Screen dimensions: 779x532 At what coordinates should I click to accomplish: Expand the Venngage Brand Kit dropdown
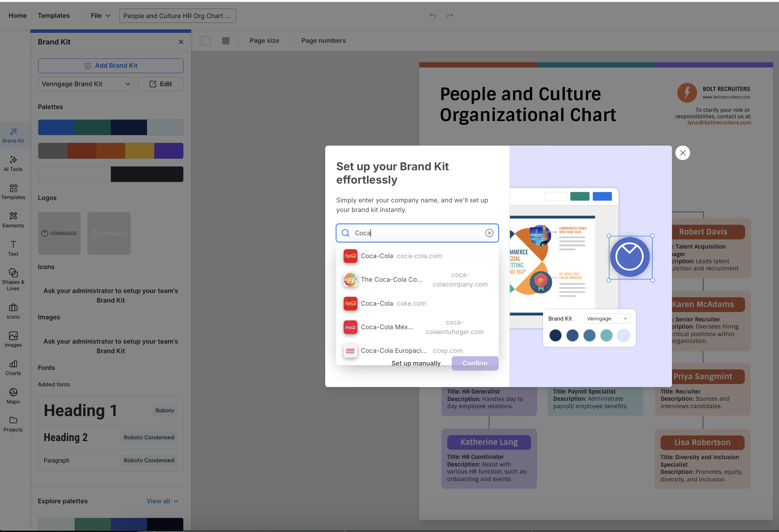point(85,84)
